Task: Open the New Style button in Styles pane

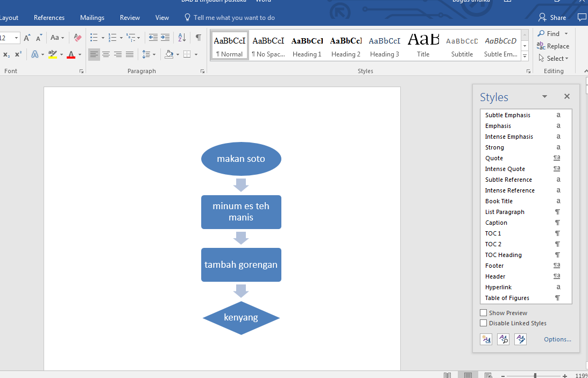Action: click(486, 339)
